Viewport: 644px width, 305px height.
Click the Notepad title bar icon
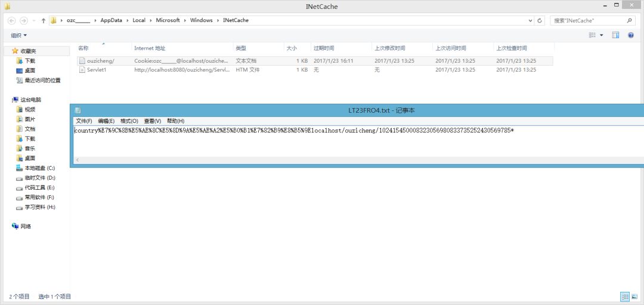tap(78, 110)
